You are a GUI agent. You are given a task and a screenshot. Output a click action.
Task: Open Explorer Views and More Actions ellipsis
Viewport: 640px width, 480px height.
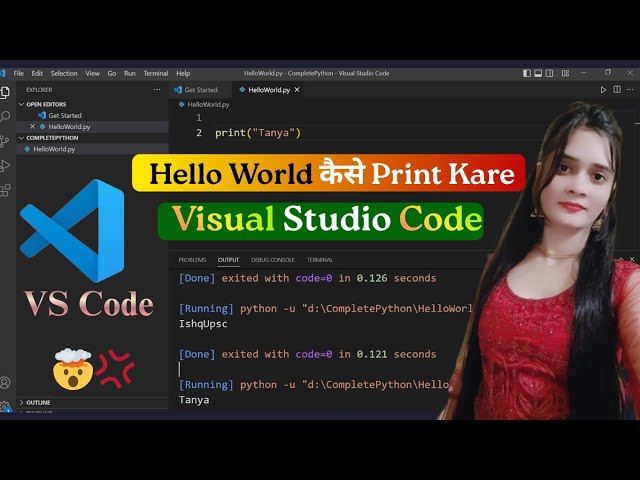[x=157, y=90]
